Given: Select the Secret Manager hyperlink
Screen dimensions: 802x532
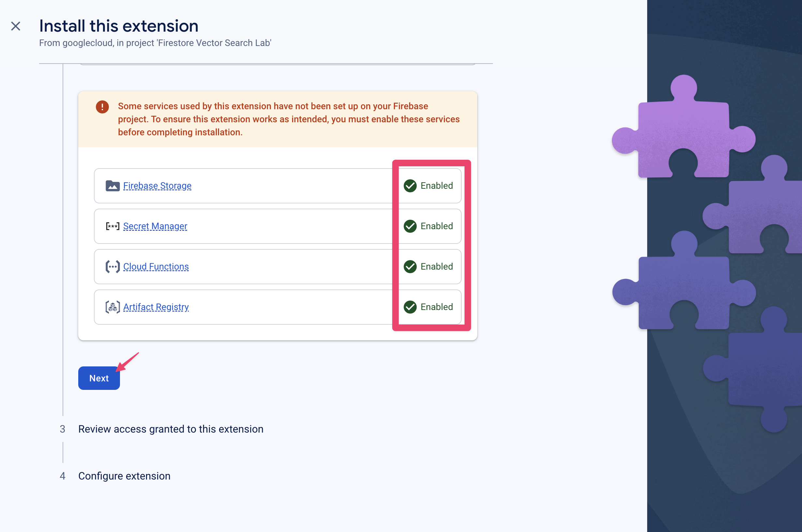Looking at the screenshot, I should point(155,226).
